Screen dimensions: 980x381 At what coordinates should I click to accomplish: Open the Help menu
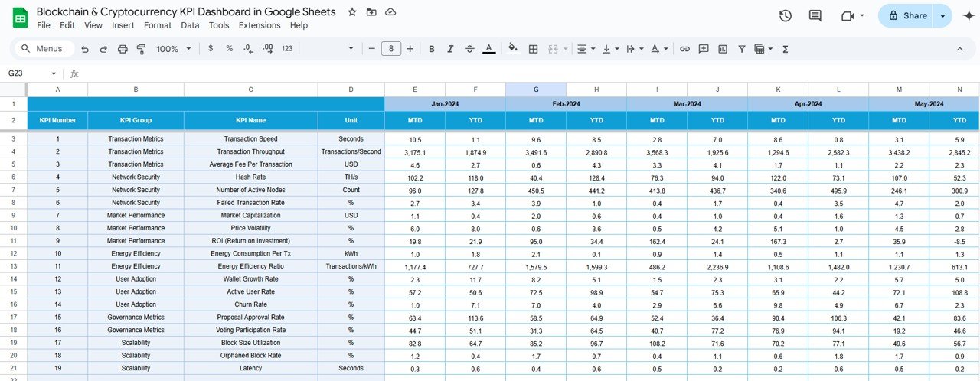coord(299,25)
